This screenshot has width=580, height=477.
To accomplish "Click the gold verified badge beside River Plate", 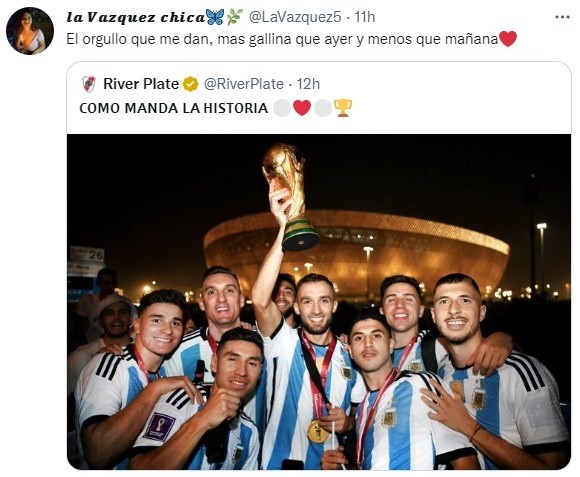I will (x=191, y=84).
